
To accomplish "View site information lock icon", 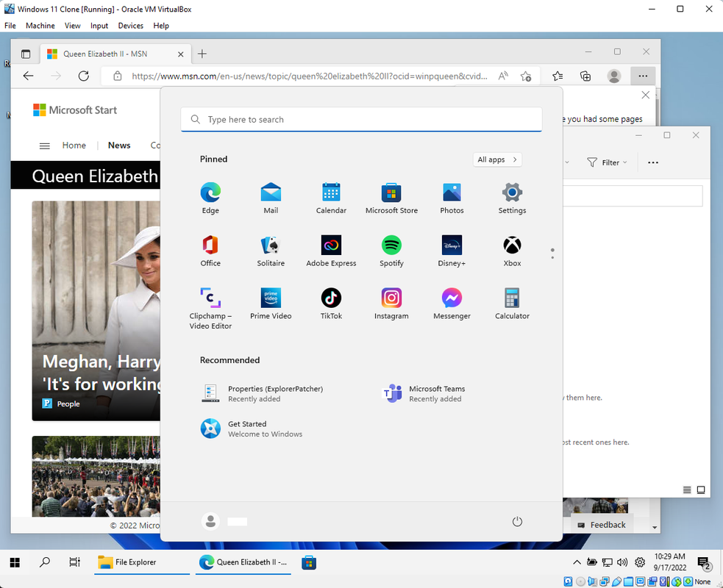I will coord(118,76).
